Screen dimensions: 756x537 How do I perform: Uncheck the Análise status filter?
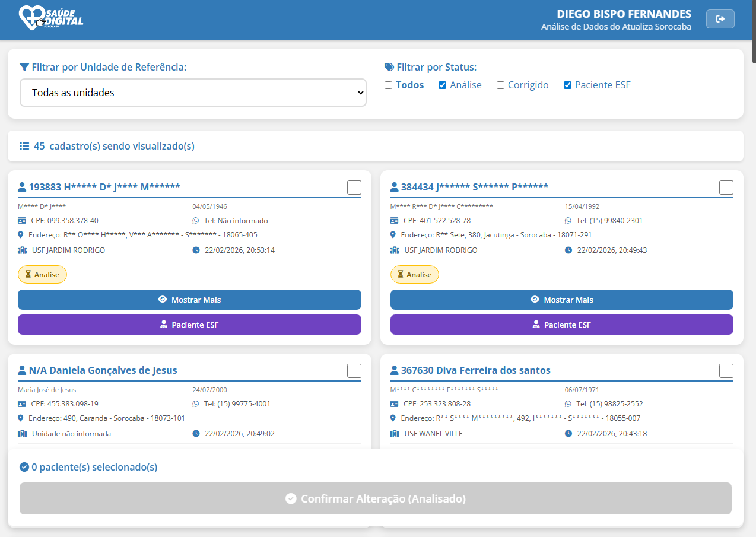coord(442,85)
